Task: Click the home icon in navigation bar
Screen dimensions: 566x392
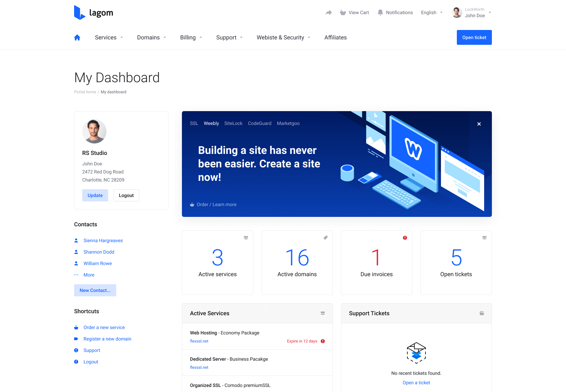Action: (x=77, y=37)
